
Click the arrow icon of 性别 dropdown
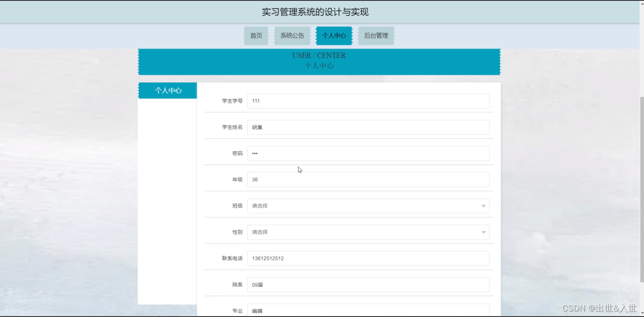(484, 232)
